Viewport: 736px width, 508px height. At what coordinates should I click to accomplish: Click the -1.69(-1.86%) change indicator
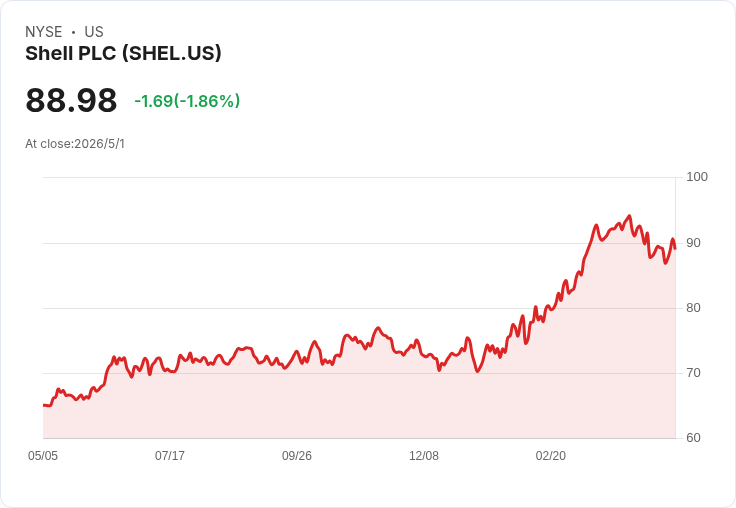187,101
